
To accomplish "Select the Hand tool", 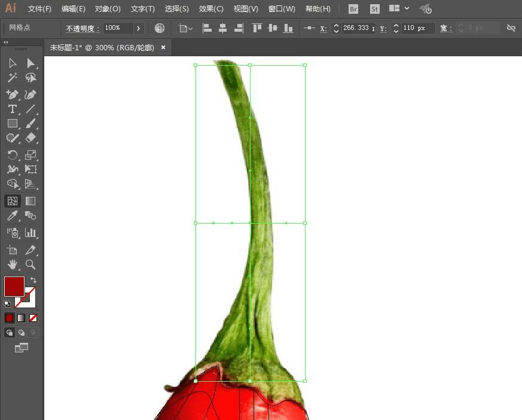I will [13, 264].
